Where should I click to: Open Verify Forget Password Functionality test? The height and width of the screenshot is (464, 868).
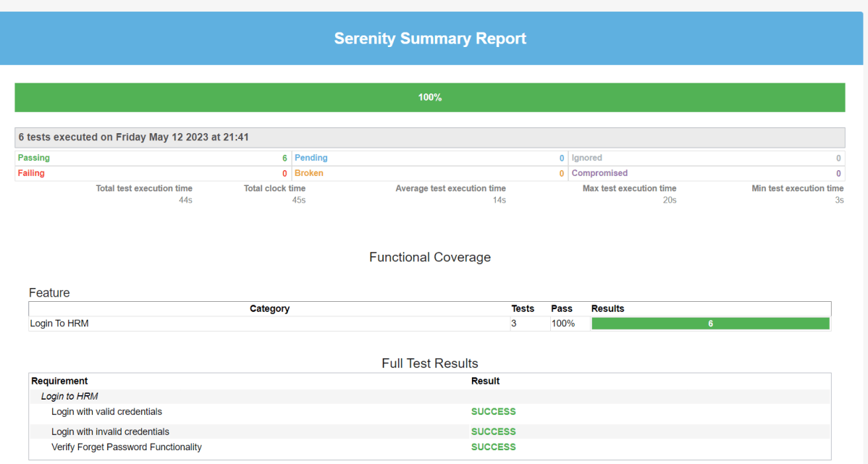coord(127,447)
